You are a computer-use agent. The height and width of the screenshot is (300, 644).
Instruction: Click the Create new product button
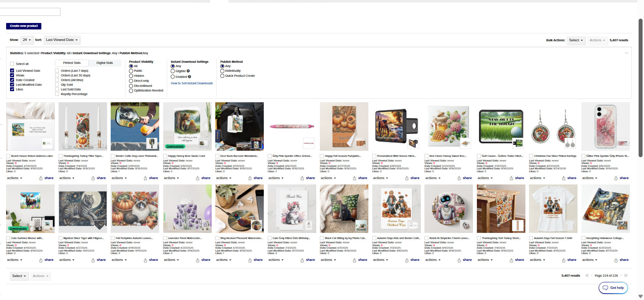24,26
